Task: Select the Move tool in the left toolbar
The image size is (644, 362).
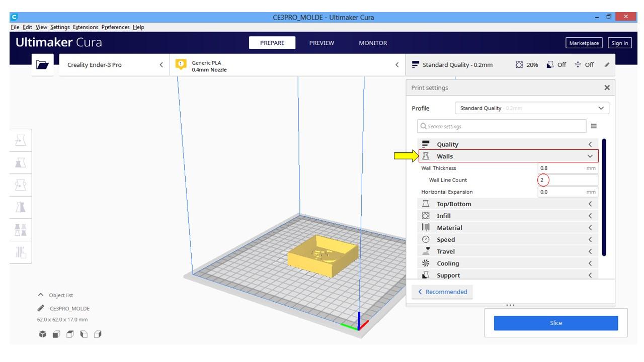Action: coord(21,141)
